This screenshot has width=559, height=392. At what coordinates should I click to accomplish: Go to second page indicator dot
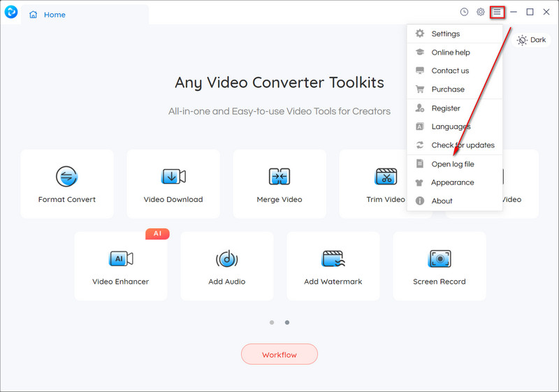click(x=287, y=323)
